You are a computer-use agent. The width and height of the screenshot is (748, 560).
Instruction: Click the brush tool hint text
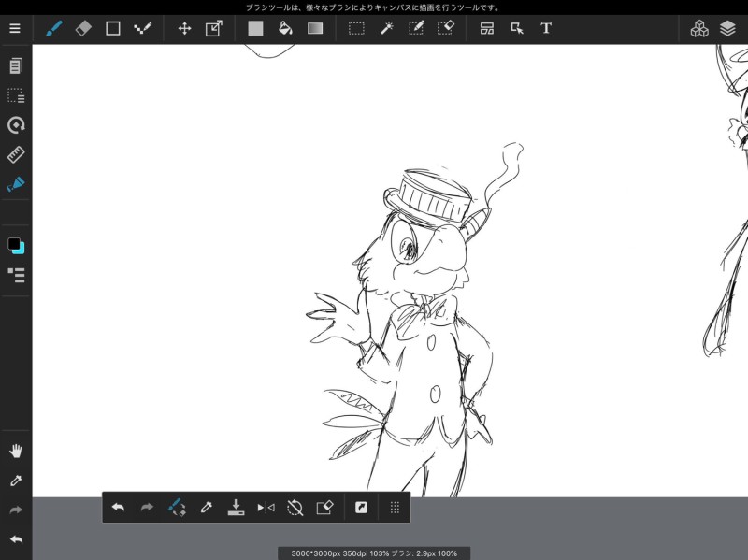pos(373,7)
